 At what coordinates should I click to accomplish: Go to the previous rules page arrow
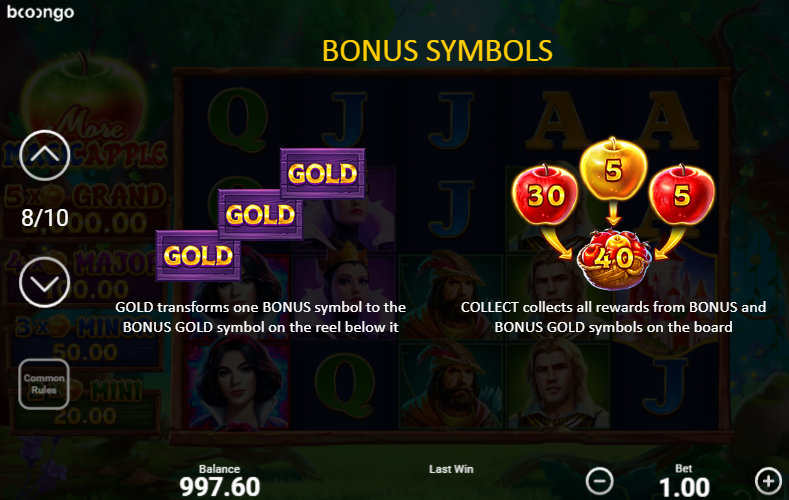[44, 155]
